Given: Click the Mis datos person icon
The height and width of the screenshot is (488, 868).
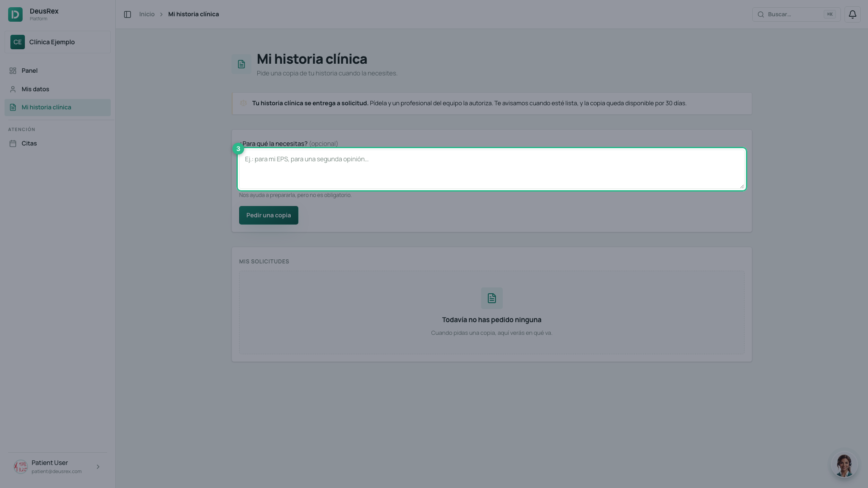Looking at the screenshot, I should [13, 89].
